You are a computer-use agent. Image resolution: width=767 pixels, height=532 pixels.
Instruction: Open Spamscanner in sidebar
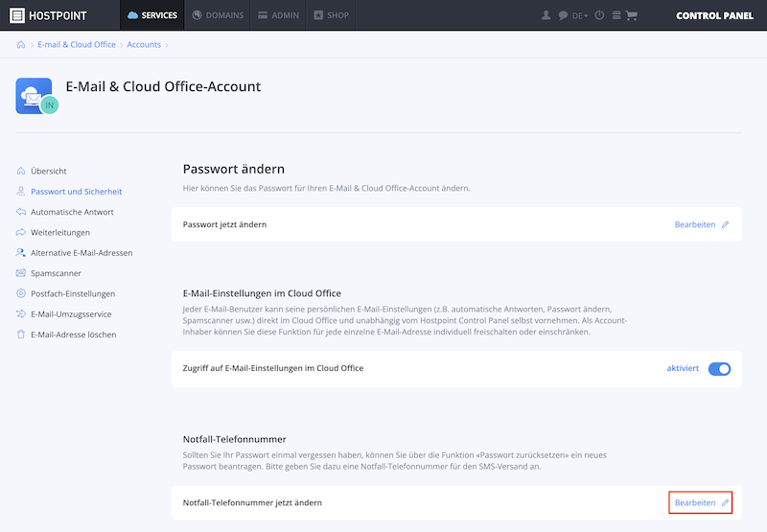point(56,273)
